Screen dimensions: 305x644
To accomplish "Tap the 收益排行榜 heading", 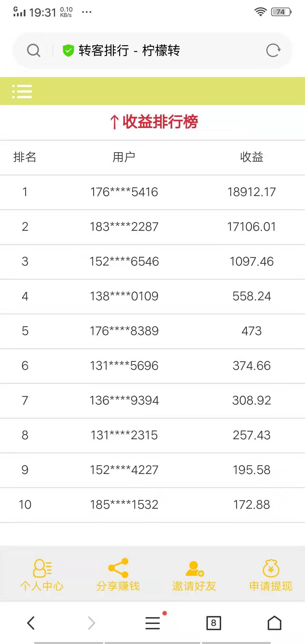I will [x=154, y=122].
